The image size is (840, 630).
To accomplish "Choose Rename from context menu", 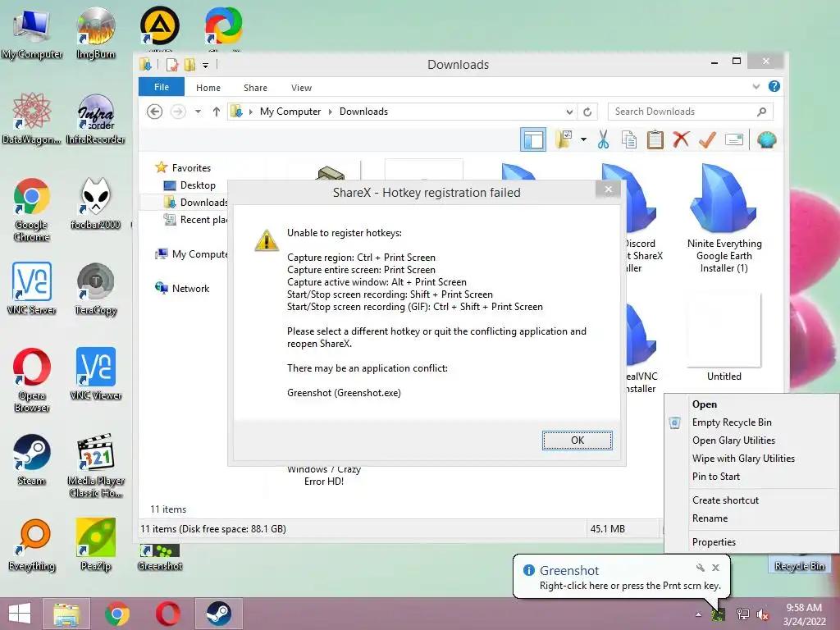I will 710,518.
